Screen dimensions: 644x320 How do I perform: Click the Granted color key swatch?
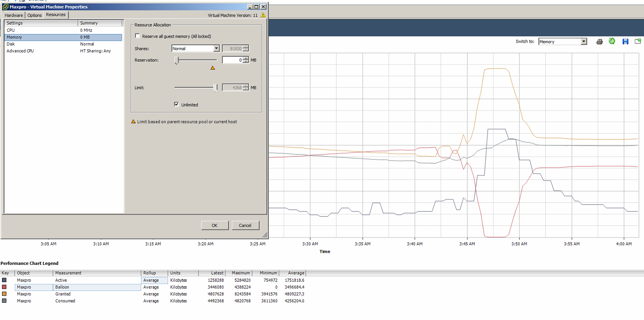pyautogui.click(x=4, y=293)
